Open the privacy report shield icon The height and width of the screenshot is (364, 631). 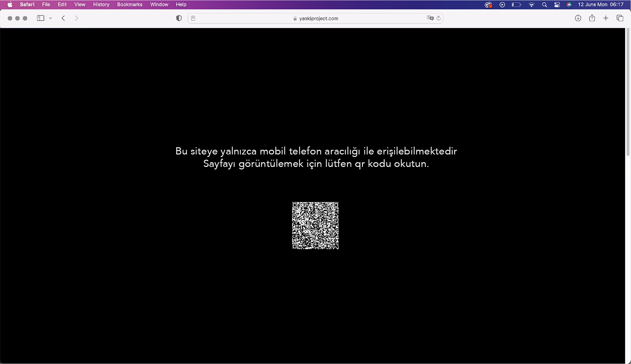(x=179, y=18)
